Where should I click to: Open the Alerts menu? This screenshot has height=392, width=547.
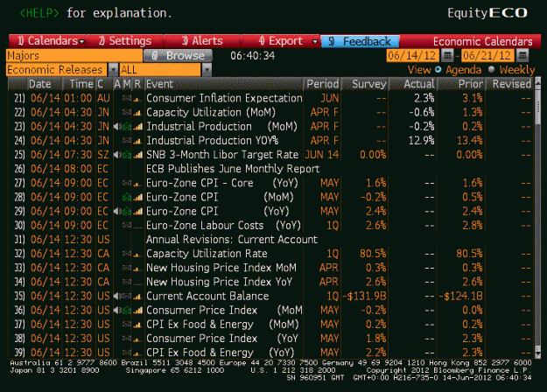(202, 41)
